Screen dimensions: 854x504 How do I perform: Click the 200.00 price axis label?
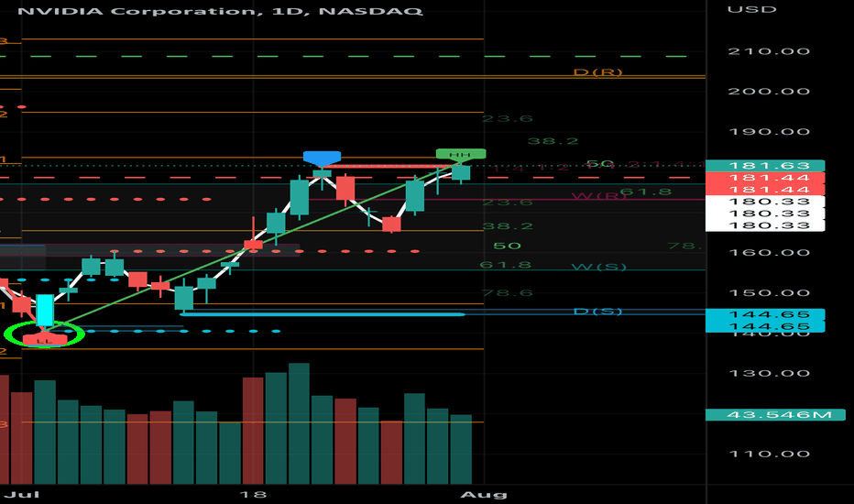tap(769, 92)
